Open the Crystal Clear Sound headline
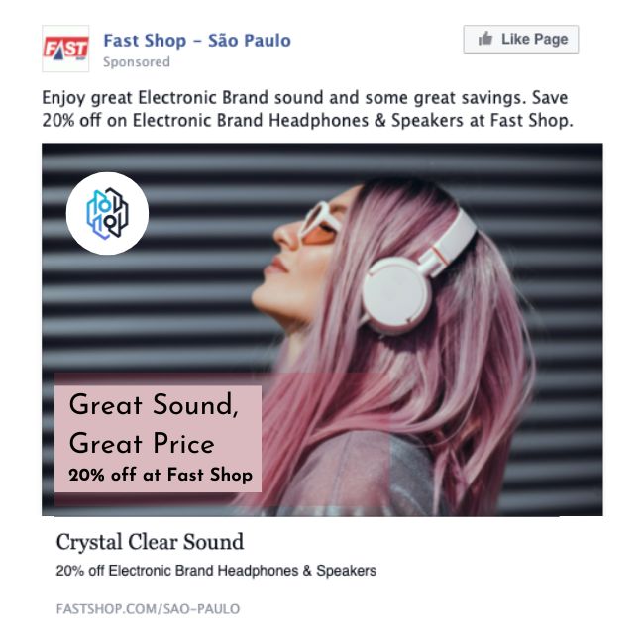Image resolution: width=644 pixels, height=644 pixels. coord(150,542)
